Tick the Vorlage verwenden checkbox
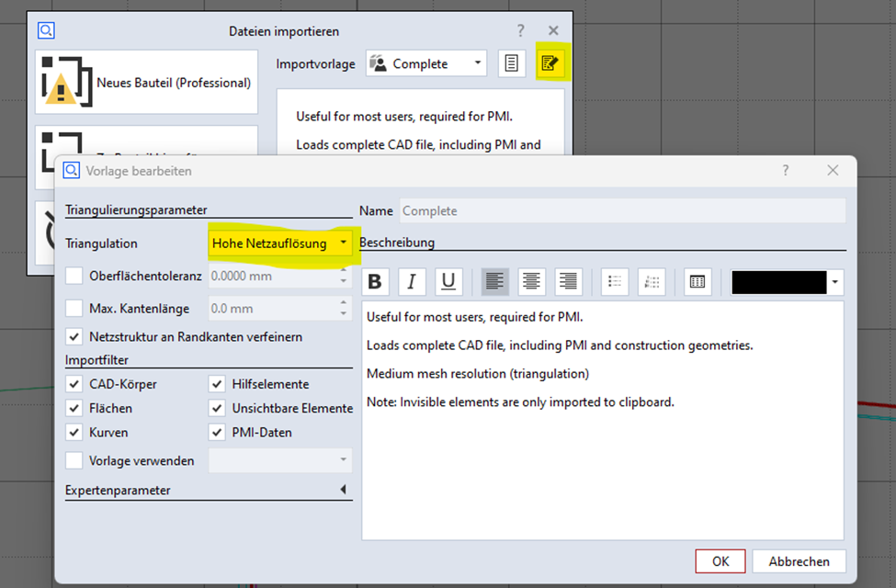Viewport: 896px width, 588px height. (x=74, y=460)
